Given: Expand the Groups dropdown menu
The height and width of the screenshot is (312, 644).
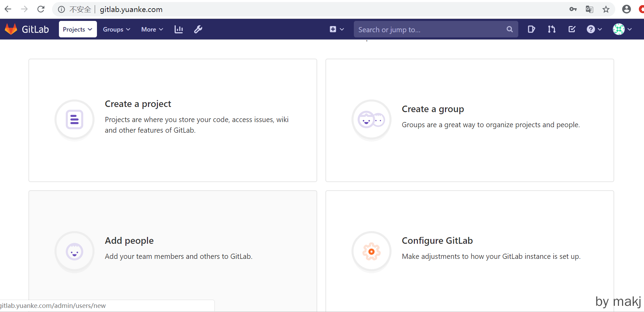Looking at the screenshot, I should pyautogui.click(x=116, y=29).
